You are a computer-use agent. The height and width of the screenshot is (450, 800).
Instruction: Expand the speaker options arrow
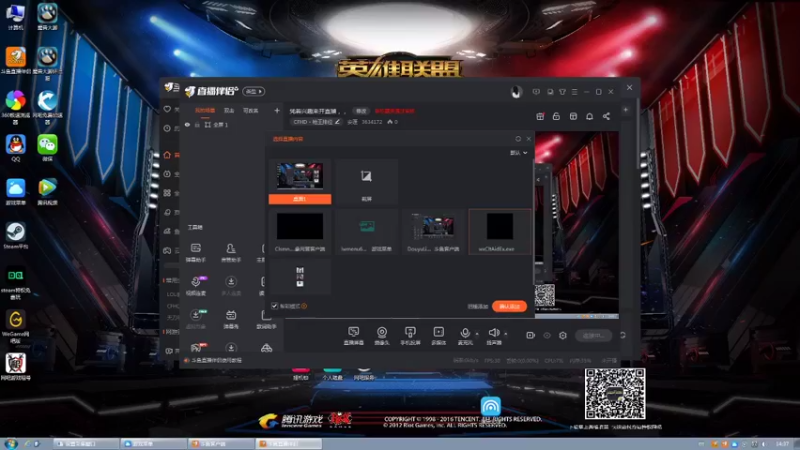point(506,334)
